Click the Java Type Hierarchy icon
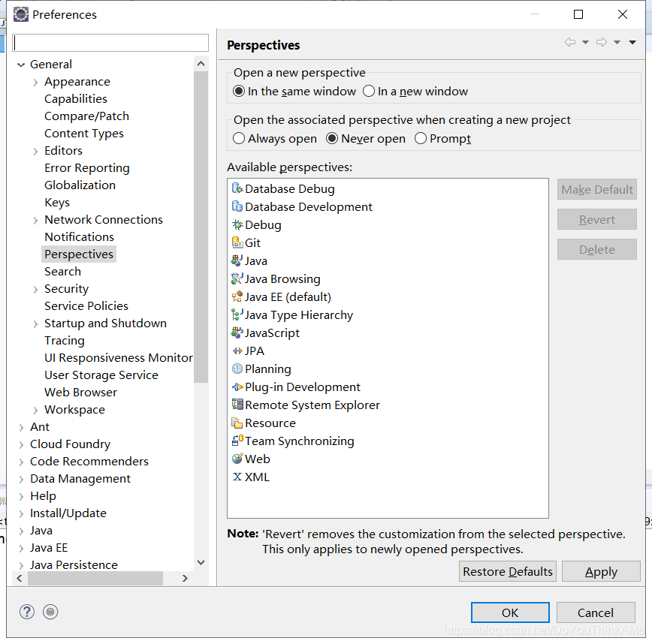This screenshot has width=652, height=644. tap(237, 314)
